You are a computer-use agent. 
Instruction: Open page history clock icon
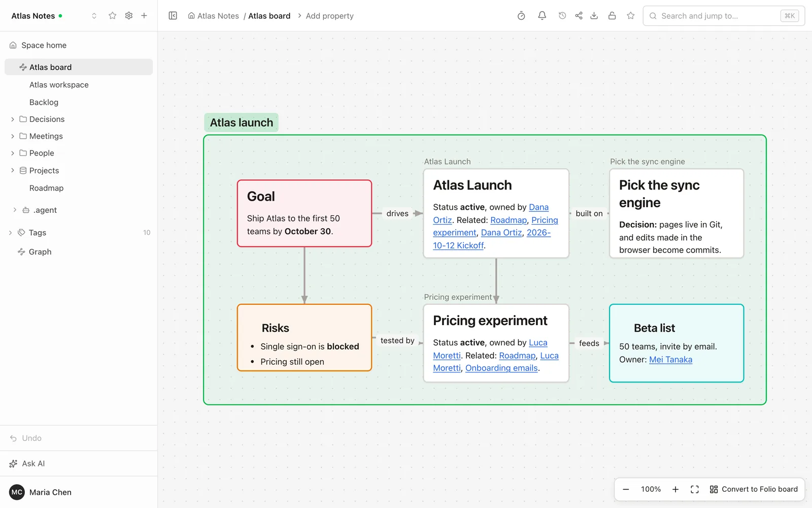[x=562, y=16]
